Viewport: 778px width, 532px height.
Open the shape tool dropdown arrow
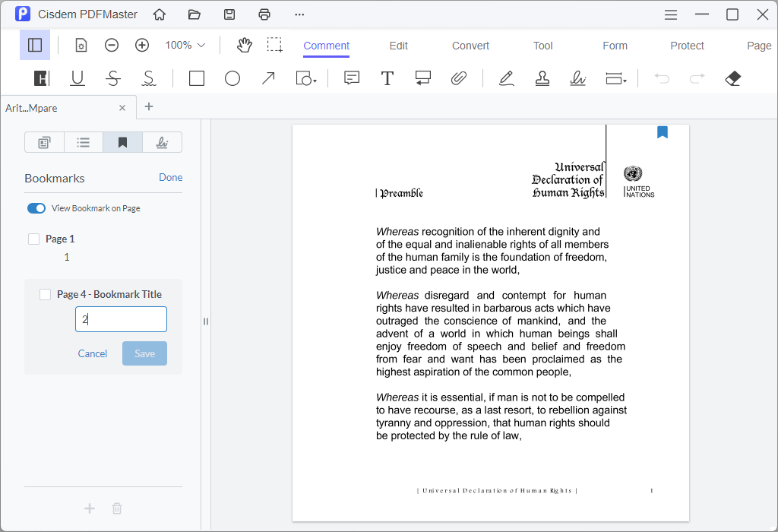point(313,82)
